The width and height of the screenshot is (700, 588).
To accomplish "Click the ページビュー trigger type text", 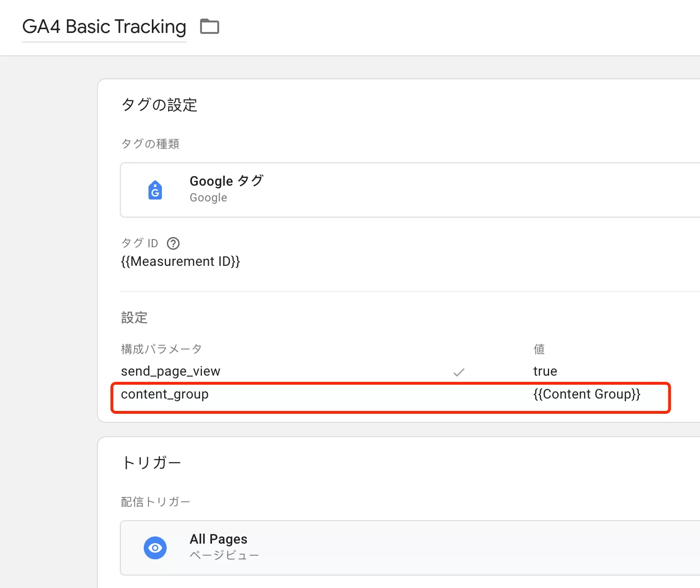I will [x=224, y=556].
